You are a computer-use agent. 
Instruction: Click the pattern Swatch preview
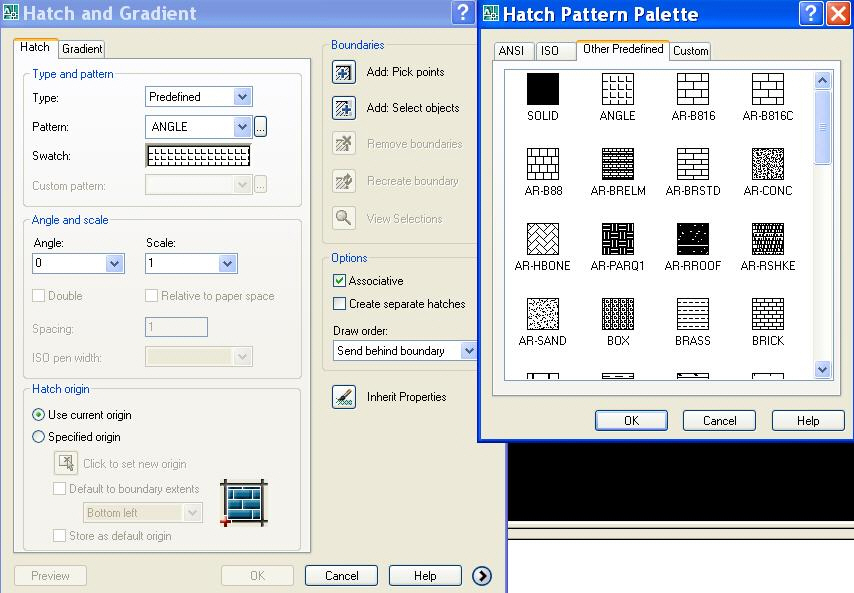pos(198,156)
